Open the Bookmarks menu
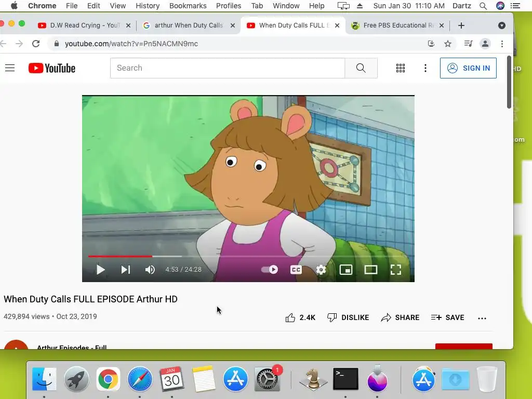 188,6
